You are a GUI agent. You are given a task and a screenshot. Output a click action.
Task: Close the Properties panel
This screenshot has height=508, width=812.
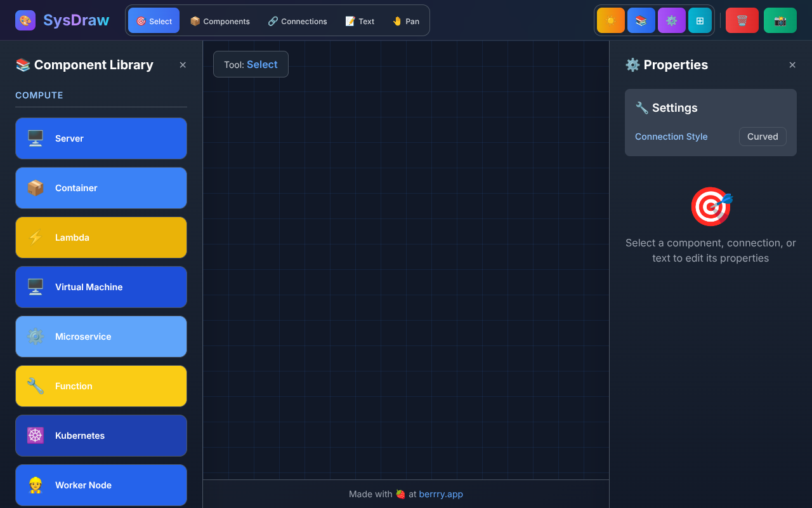792,65
